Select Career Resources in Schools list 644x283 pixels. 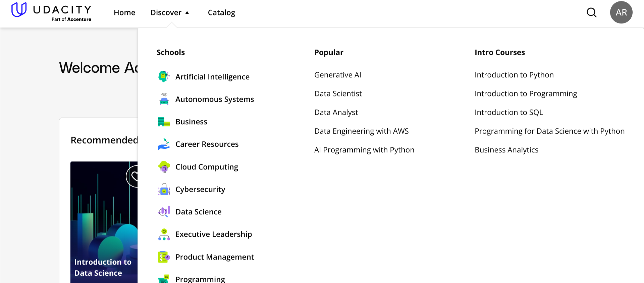pos(207,144)
